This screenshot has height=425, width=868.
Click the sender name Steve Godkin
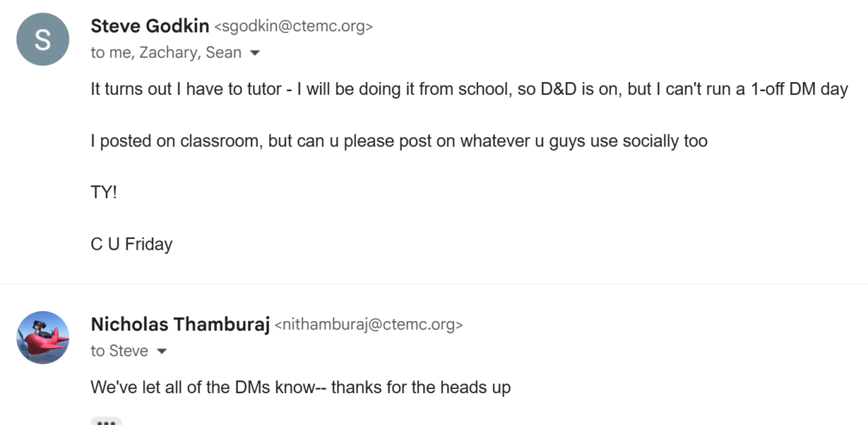tap(150, 26)
